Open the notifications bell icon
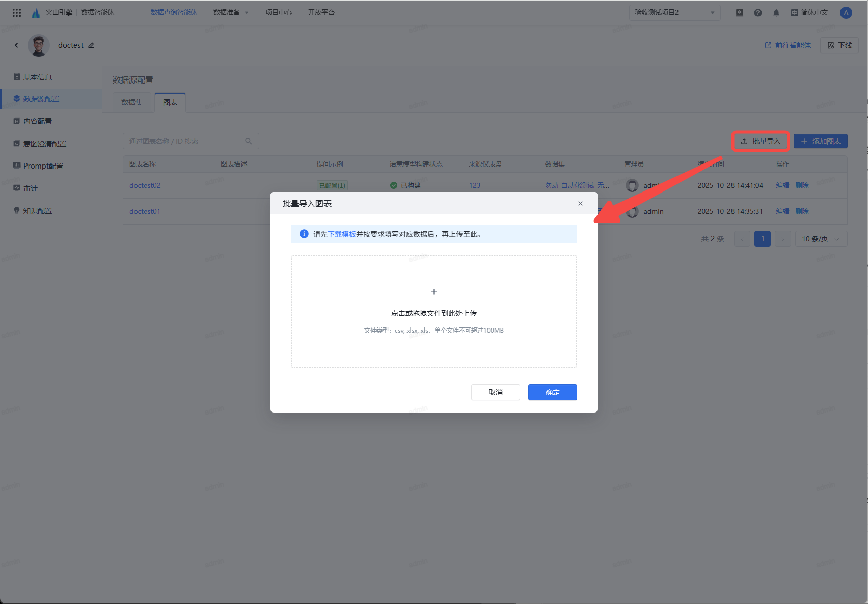The width and height of the screenshot is (868, 604). [x=776, y=13]
